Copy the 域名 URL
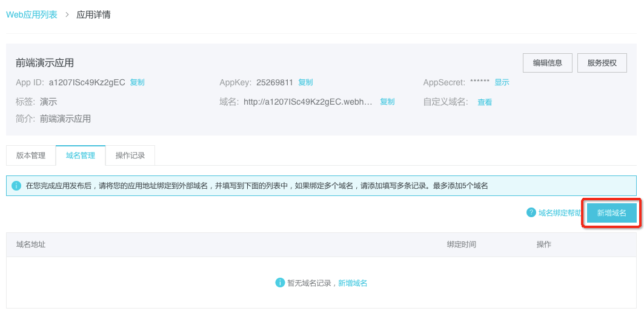This screenshot has height=317, width=644. coord(387,102)
